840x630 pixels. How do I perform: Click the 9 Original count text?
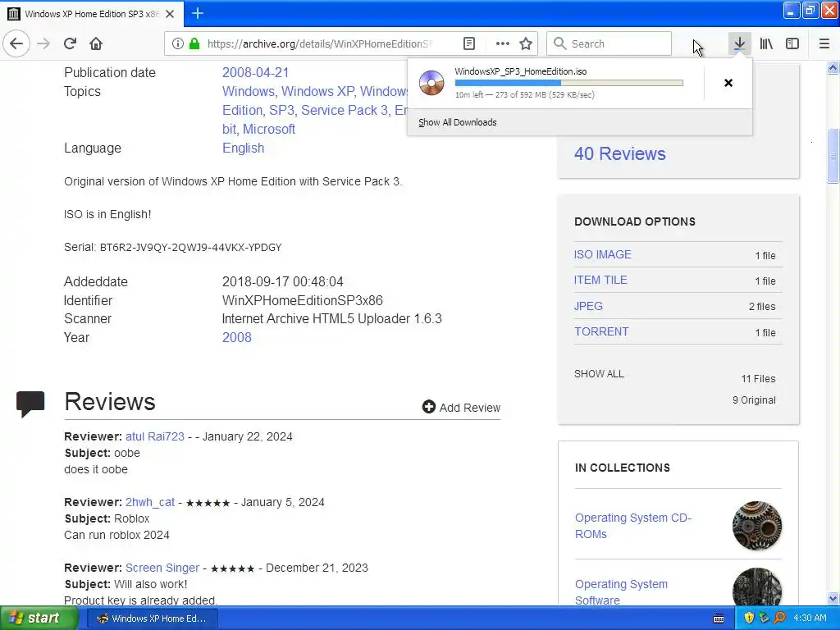coord(754,400)
